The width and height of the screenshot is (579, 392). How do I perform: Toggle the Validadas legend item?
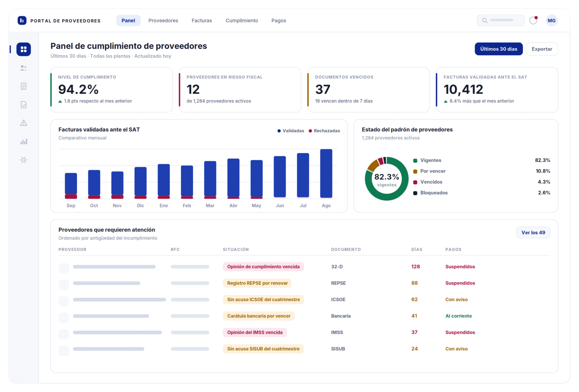coord(291,131)
